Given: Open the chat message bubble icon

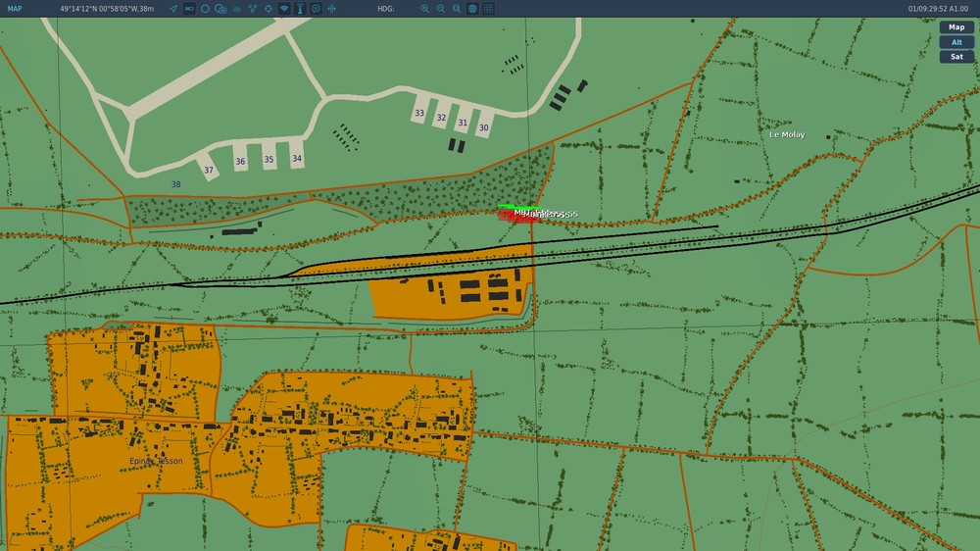Looking at the screenshot, I should [317, 9].
